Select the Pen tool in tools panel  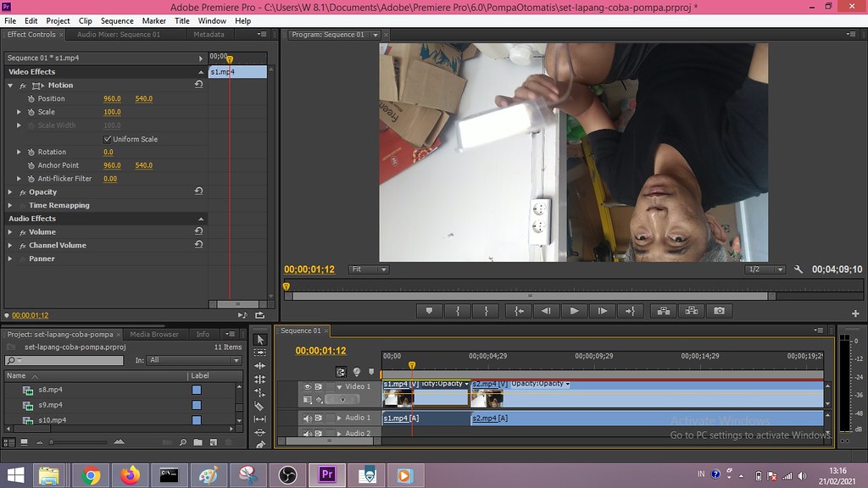click(x=259, y=444)
